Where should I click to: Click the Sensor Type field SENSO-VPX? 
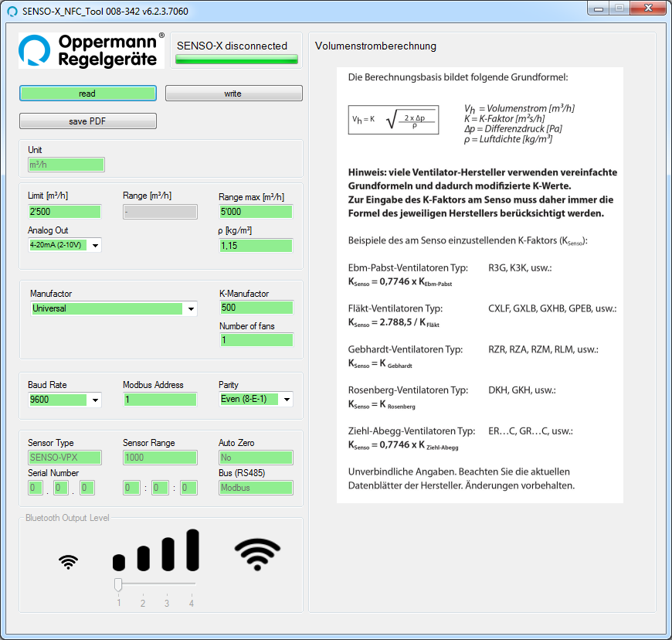[65, 458]
